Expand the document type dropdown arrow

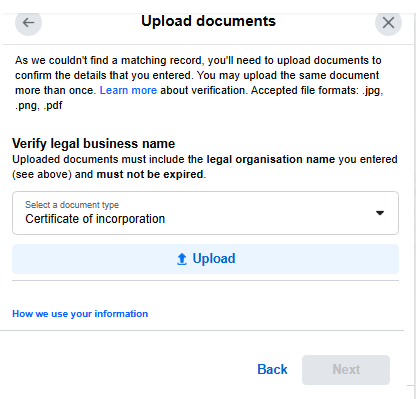(x=380, y=213)
